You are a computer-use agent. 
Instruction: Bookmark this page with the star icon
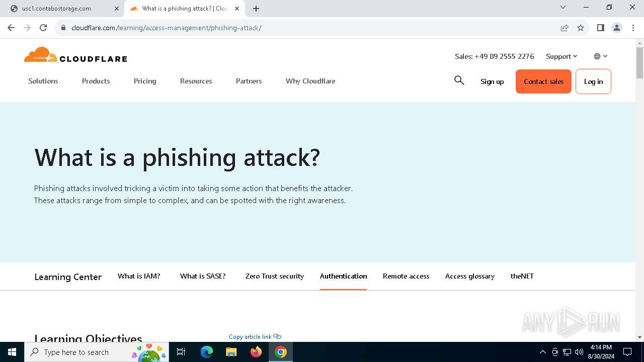pyautogui.click(x=581, y=28)
